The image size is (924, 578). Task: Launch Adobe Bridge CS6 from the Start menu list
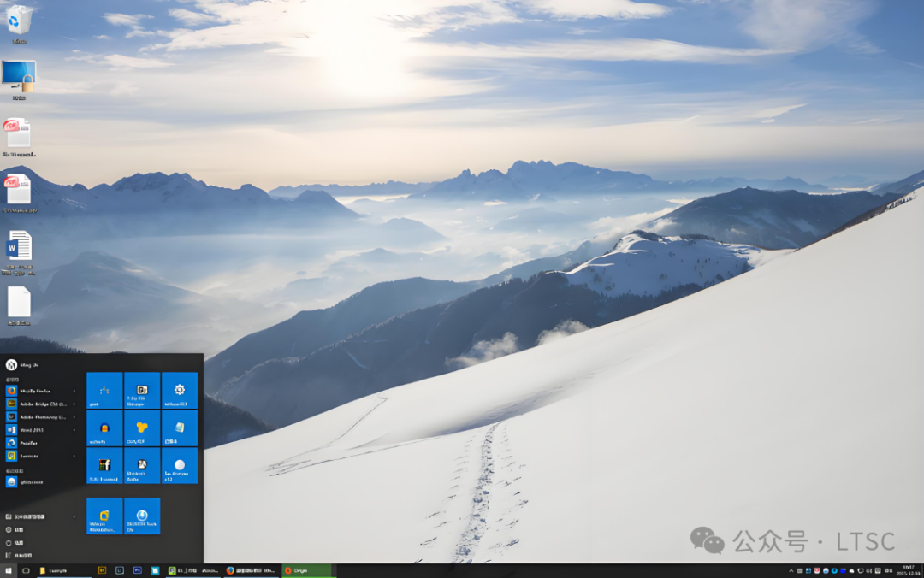(41, 404)
